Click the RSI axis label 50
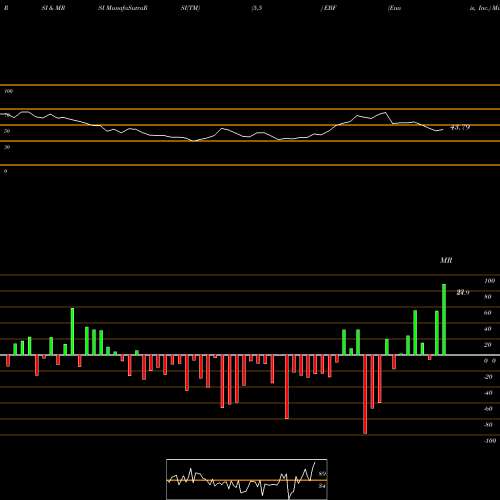500x500 pixels. pyautogui.click(x=7, y=131)
